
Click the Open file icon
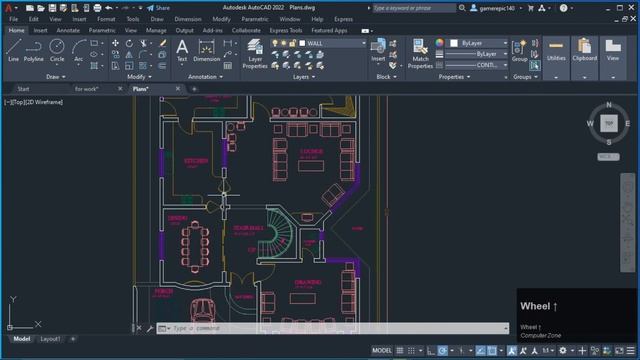tap(41, 8)
